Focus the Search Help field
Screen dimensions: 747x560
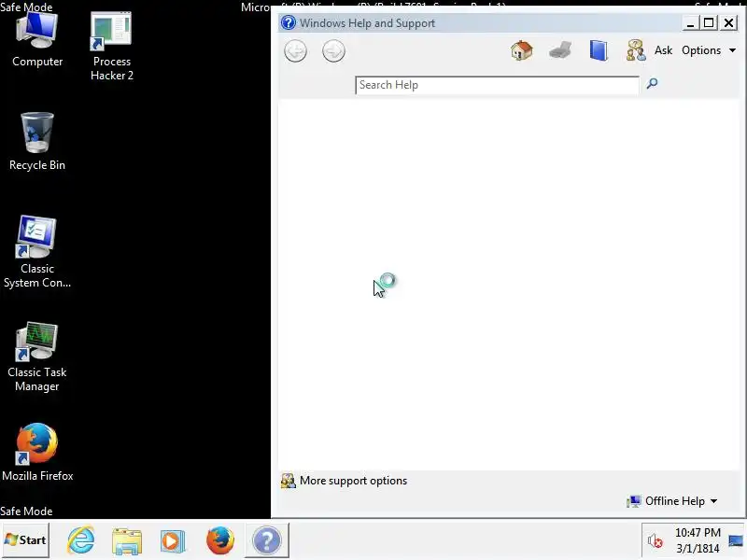click(x=497, y=85)
